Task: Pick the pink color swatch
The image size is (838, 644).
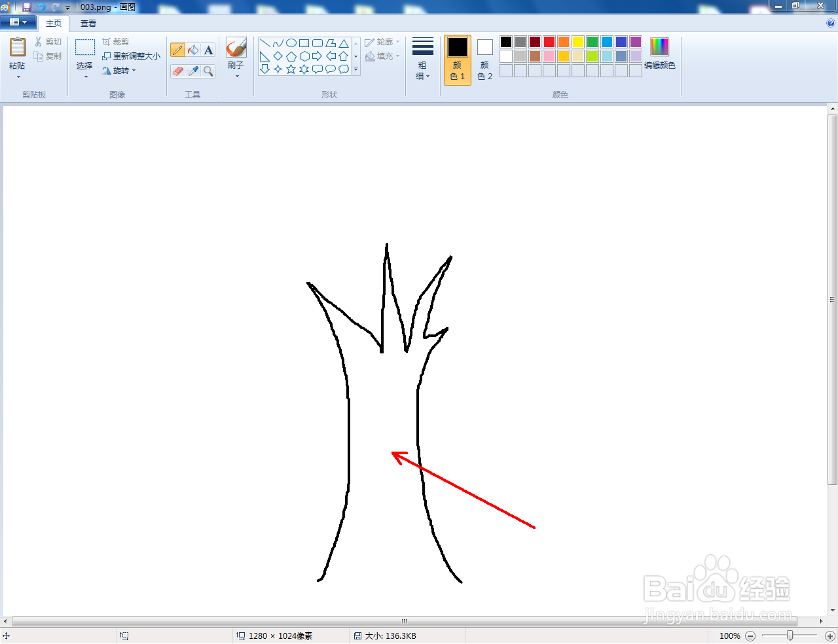Action: [x=549, y=56]
